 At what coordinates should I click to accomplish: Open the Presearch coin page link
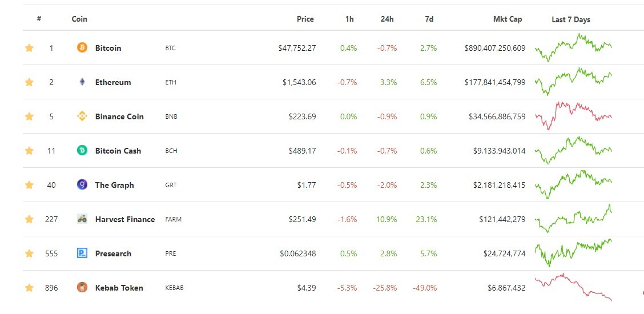point(113,253)
